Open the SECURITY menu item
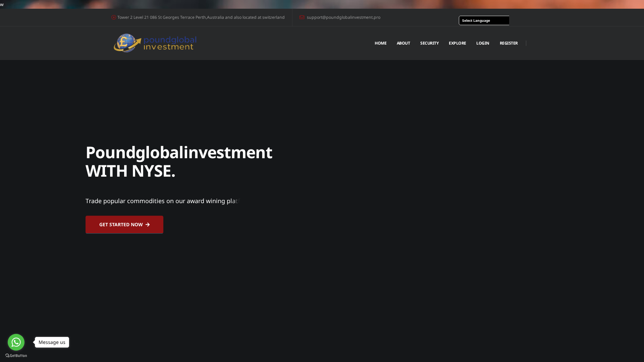Screen dimensions: 644x362 429,43
